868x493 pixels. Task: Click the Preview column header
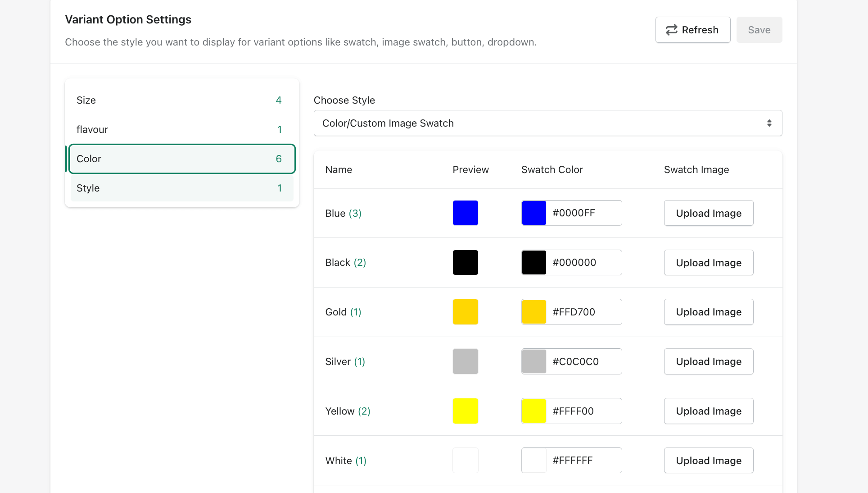click(x=470, y=169)
